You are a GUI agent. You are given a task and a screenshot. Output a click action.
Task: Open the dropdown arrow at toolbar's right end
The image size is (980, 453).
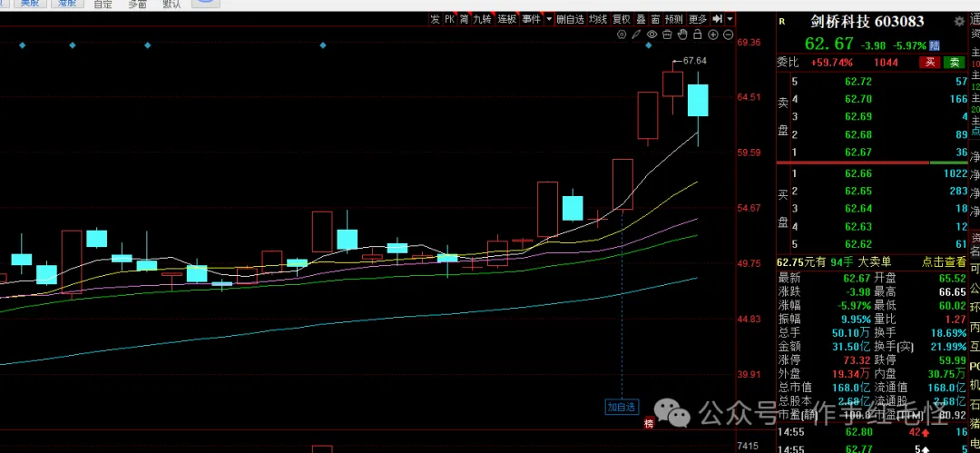tap(729, 18)
